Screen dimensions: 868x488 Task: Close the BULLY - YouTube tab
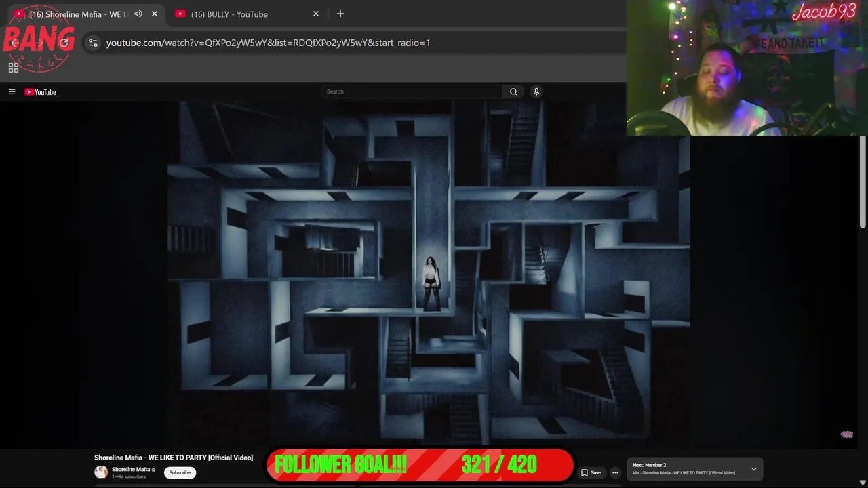(316, 14)
